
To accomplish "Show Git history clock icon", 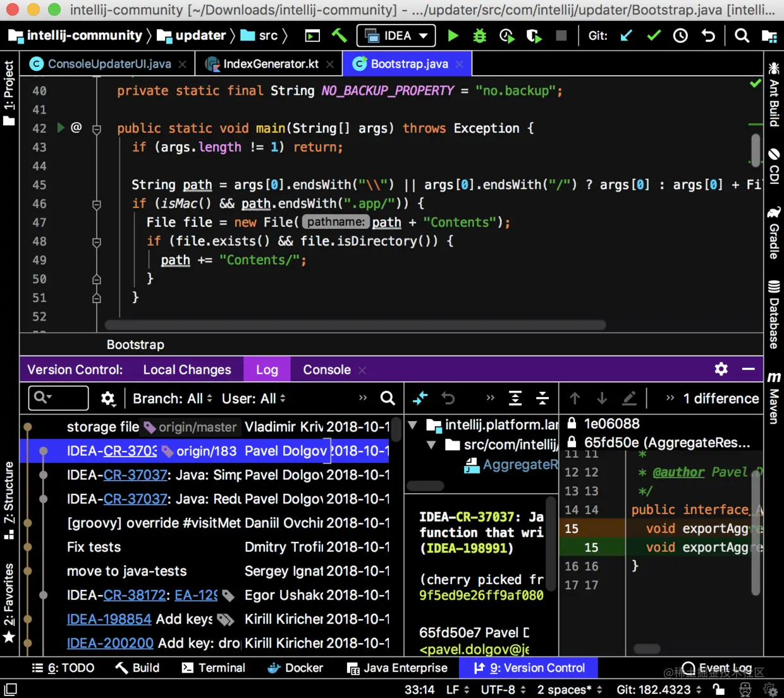I will pyautogui.click(x=680, y=35).
